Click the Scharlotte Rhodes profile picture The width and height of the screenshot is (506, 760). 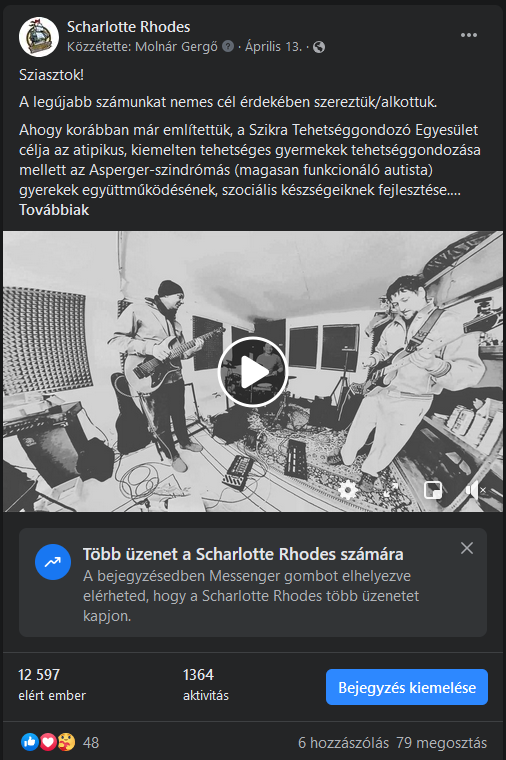[x=39, y=37]
